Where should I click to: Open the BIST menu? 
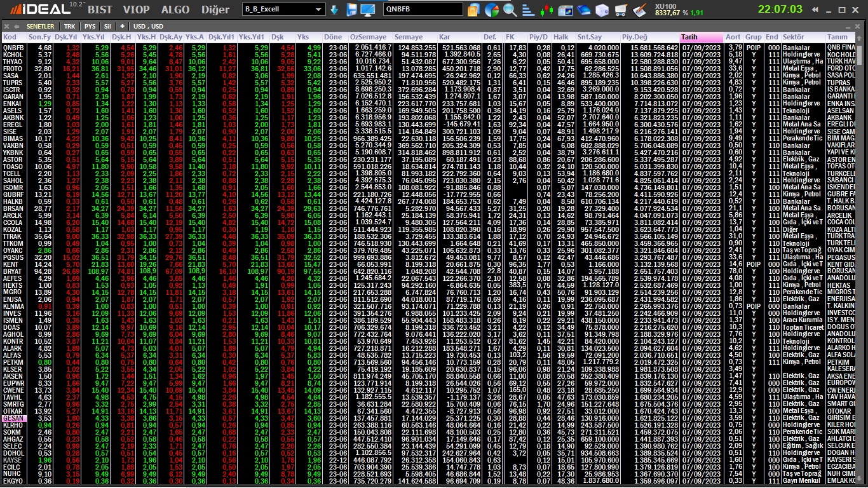click(x=100, y=10)
